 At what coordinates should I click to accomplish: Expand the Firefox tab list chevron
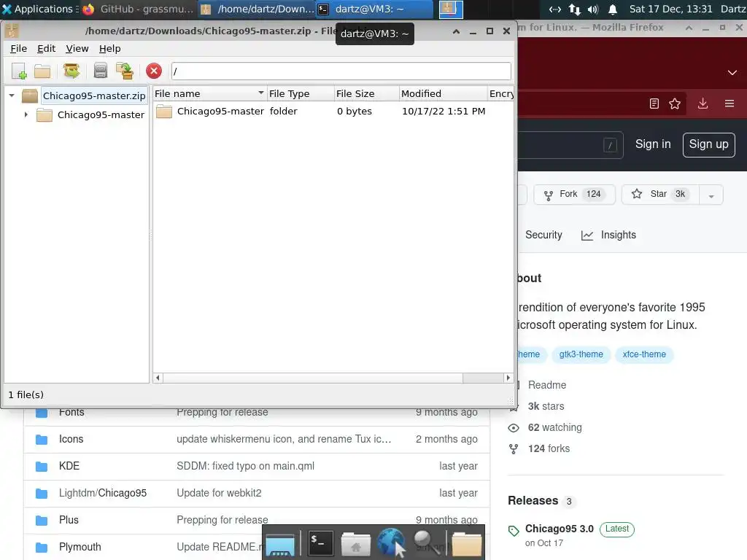(732, 73)
